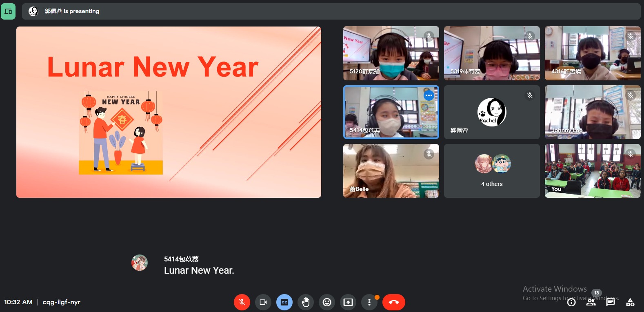Click the green presentation icon at top left

(8, 11)
